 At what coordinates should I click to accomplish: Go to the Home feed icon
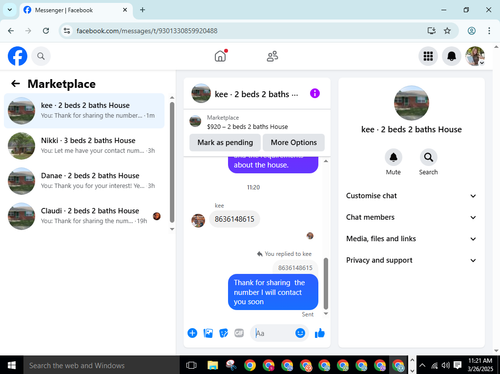tap(220, 56)
